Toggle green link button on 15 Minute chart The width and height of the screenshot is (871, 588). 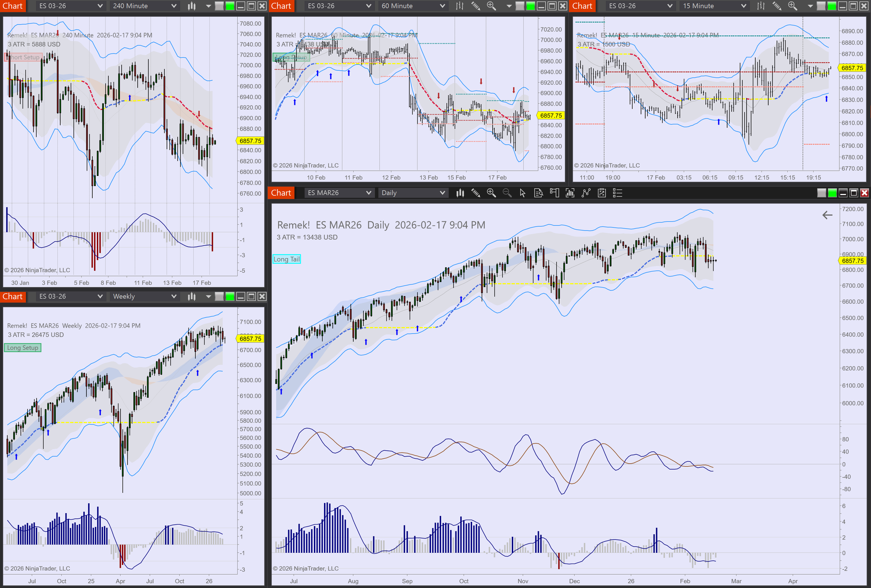point(832,6)
